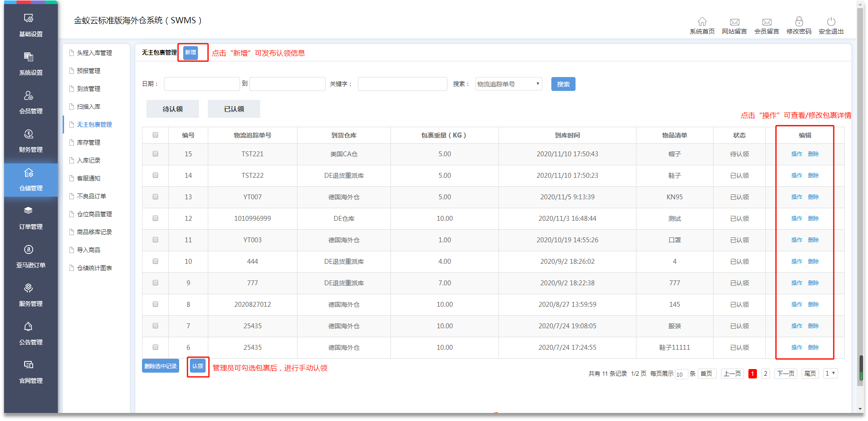Open the 财务管理 sidebar icon
The height and width of the screenshot is (421, 868).
click(x=29, y=134)
